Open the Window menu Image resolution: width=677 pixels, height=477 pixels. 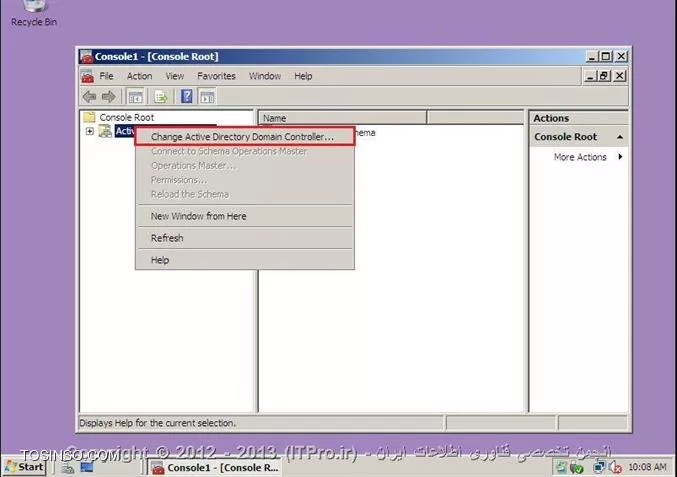(x=265, y=76)
